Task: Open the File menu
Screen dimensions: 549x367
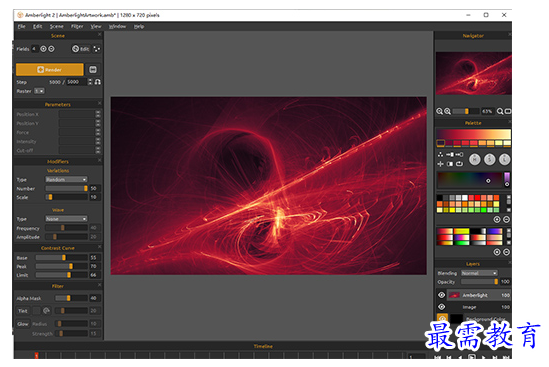Action: [21, 26]
